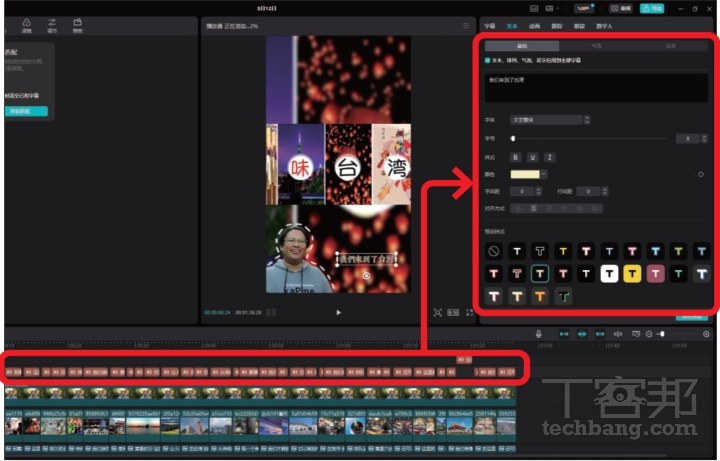Click the teal 开始匹配 button
Screen dimensions: 720x461
(x=26, y=111)
